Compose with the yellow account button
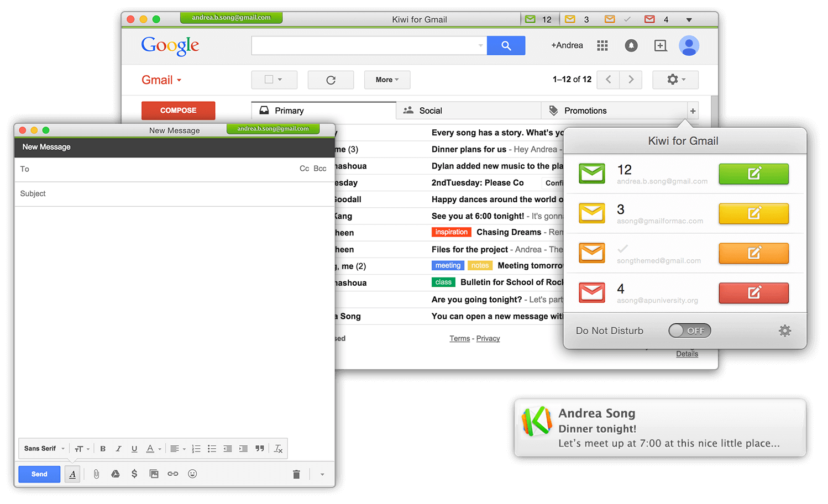 (x=754, y=213)
